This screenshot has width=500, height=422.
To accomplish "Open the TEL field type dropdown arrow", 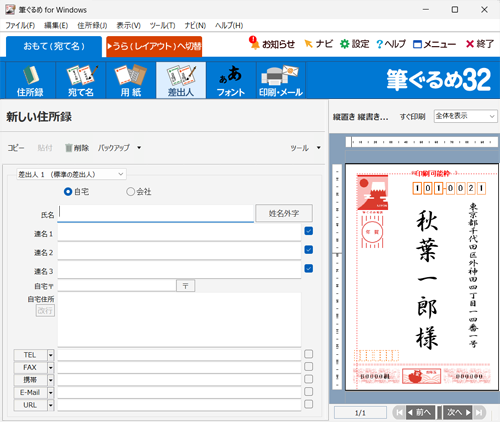I will tap(51, 355).
